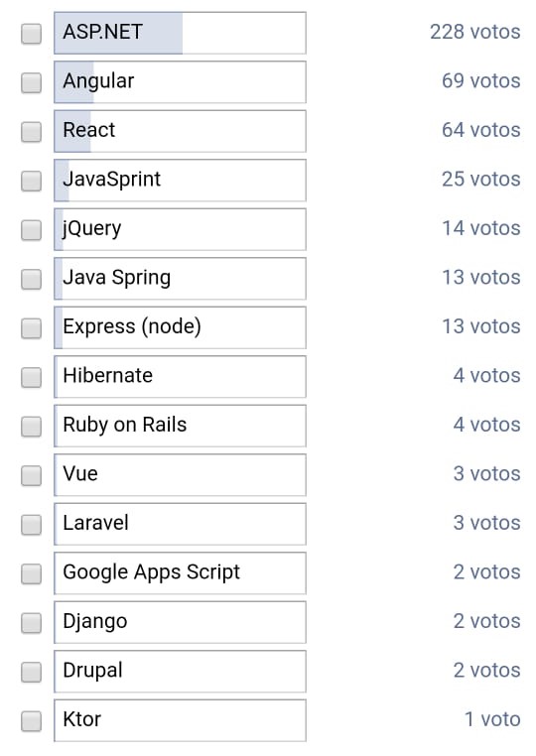Open the 1 voto link for Ktor
This screenshot has height=756, width=536.
[x=492, y=719]
